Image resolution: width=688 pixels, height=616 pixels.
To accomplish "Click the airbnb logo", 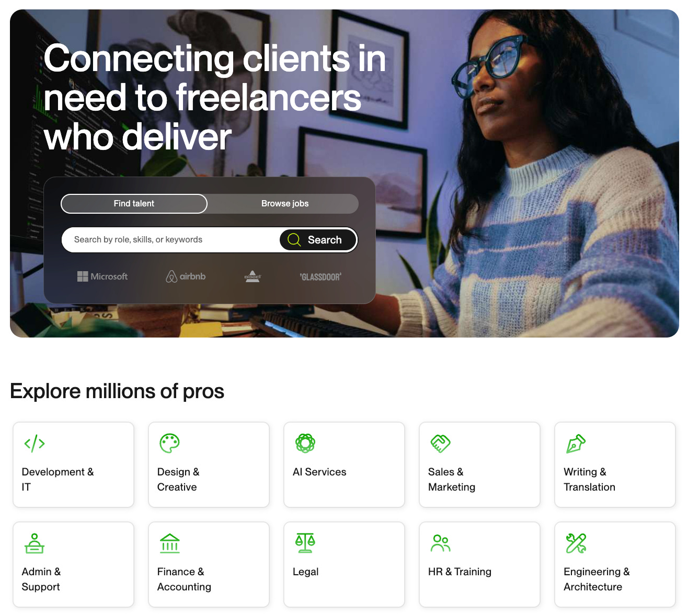I will (186, 276).
